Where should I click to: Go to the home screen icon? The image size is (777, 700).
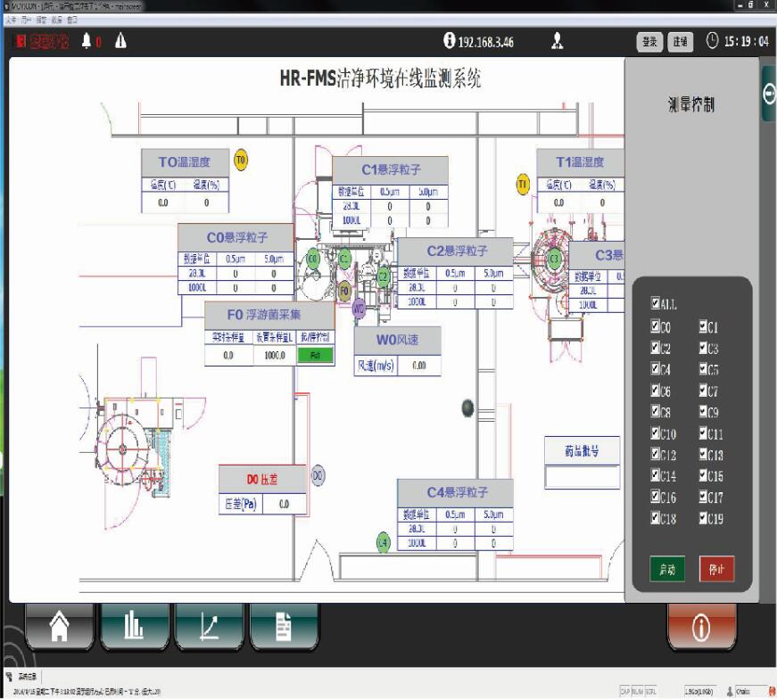pyautogui.click(x=60, y=627)
